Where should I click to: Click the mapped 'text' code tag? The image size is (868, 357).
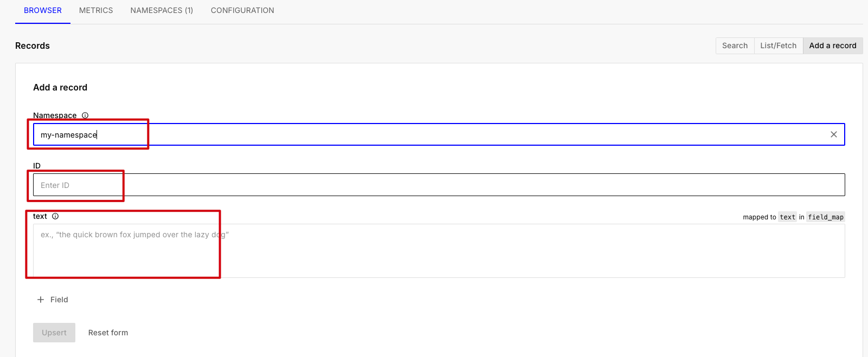(x=787, y=217)
